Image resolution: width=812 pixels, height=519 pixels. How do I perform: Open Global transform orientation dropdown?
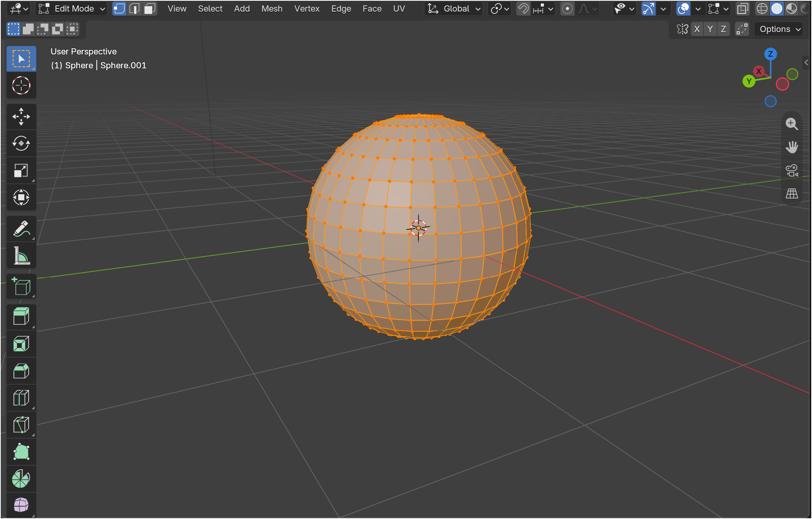454,8
